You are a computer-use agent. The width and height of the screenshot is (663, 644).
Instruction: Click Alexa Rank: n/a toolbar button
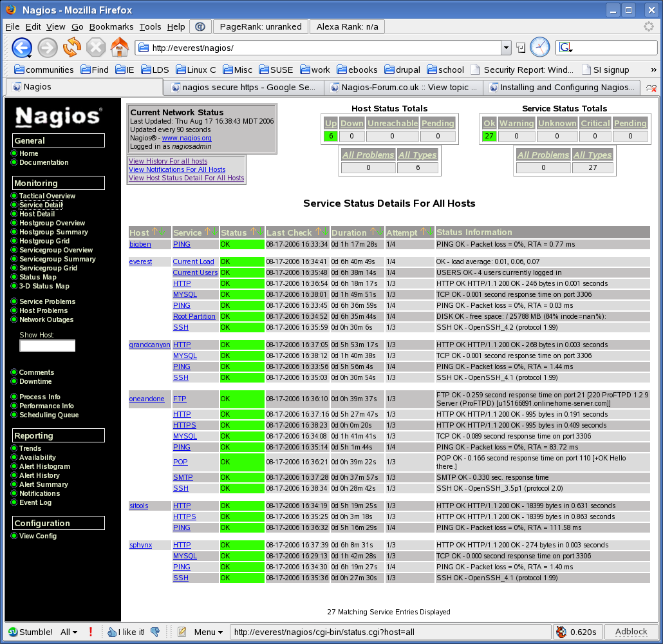pyautogui.click(x=347, y=26)
